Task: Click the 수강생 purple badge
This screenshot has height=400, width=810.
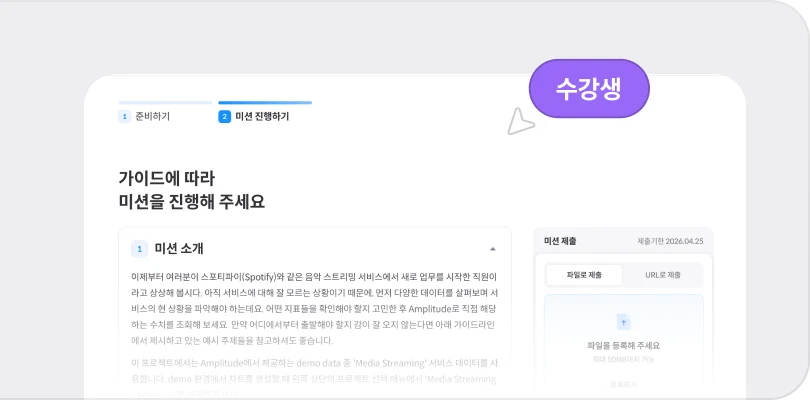Action: pos(589,89)
